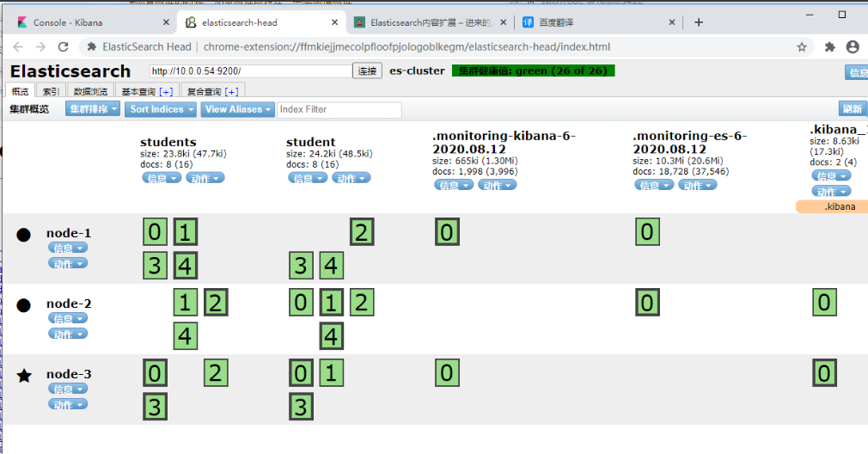The image size is (868, 454).
Task: Open the 概览 overview tab
Action: click(x=20, y=91)
